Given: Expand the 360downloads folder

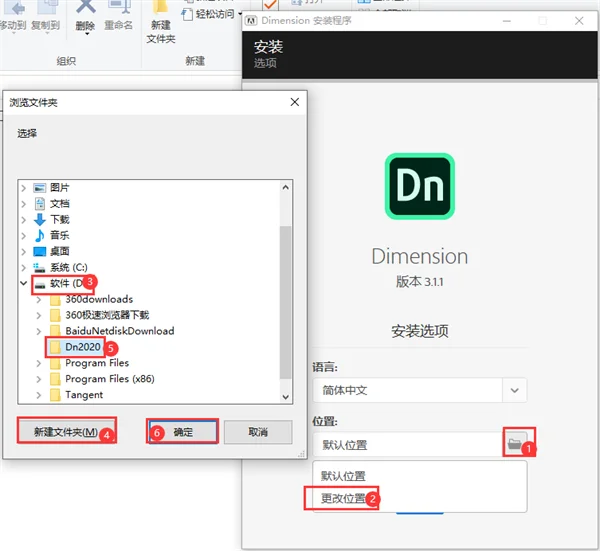Looking at the screenshot, I should (x=39, y=300).
